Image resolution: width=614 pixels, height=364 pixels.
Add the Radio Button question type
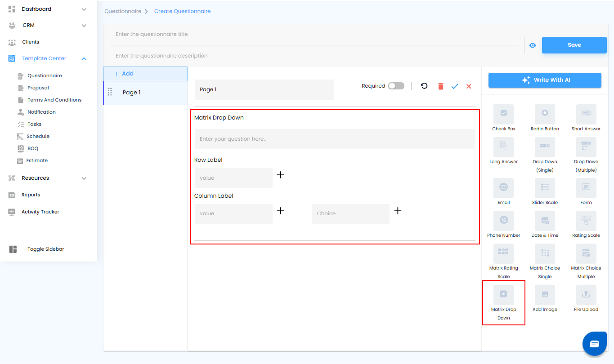tap(545, 114)
